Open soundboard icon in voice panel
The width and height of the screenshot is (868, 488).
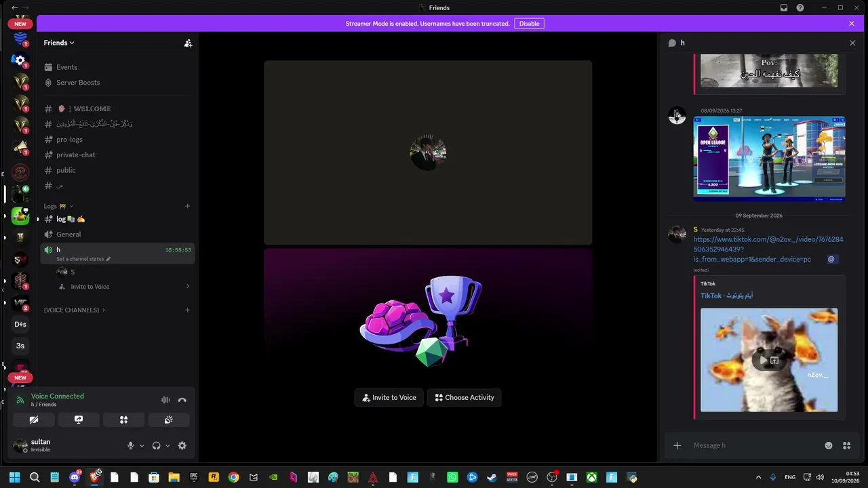(169, 420)
